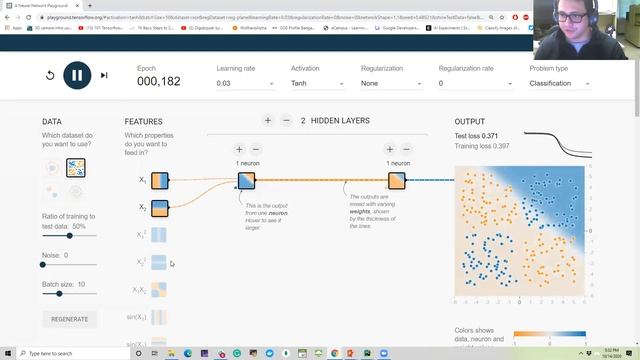The height and width of the screenshot is (360, 640).
Task: Select the Neural Network Playground tab
Action: [x=42, y=6]
